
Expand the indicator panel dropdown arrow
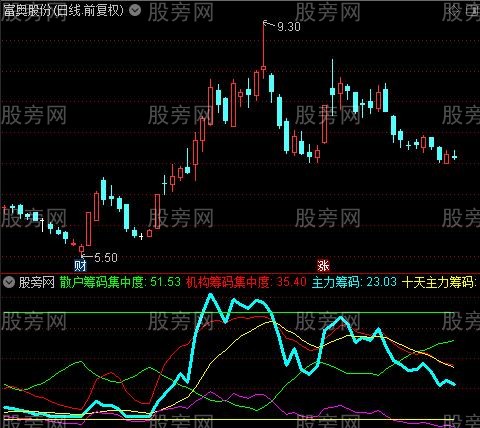9,283
